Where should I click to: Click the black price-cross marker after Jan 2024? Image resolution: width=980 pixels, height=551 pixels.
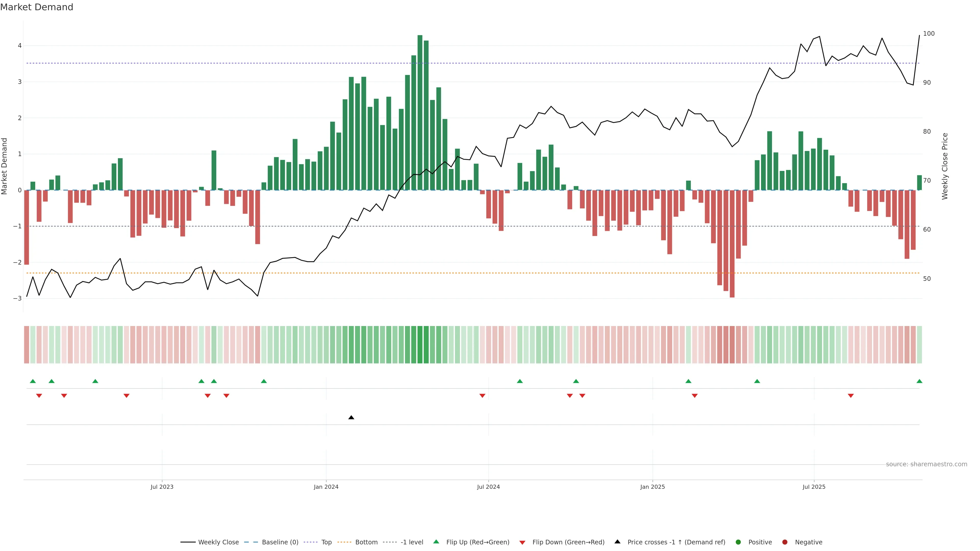pos(351,418)
